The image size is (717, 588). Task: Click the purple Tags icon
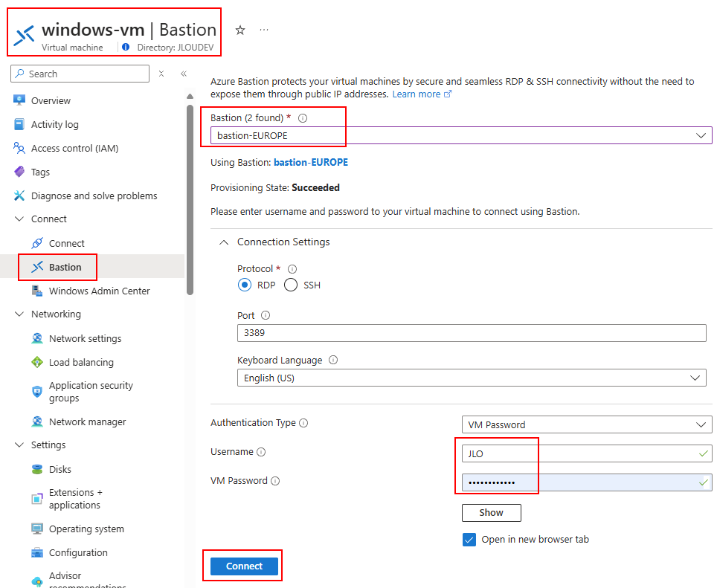click(x=19, y=172)
